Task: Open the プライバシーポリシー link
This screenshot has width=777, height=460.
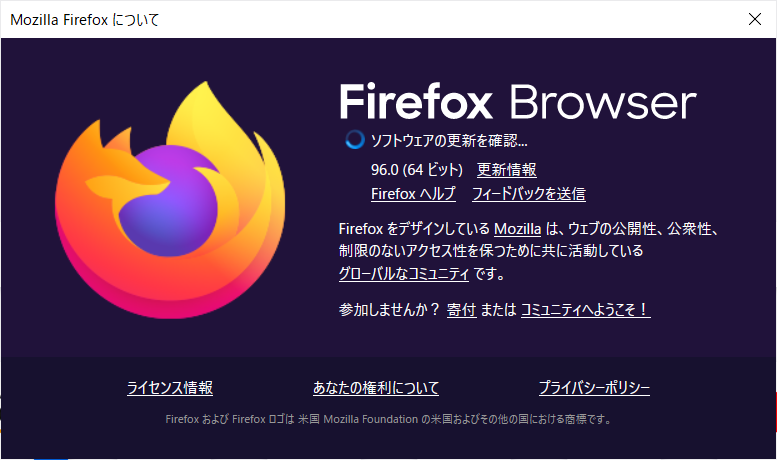Action: 594,388
